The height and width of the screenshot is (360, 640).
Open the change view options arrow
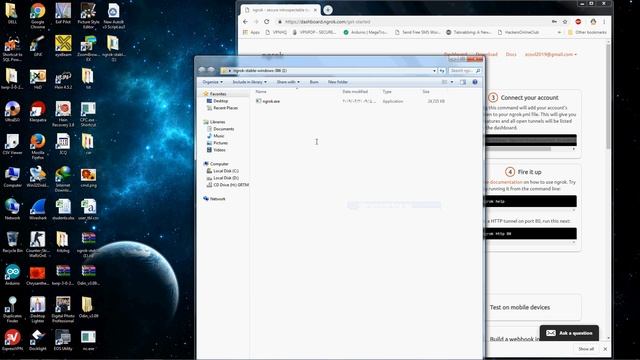[452, 82]
